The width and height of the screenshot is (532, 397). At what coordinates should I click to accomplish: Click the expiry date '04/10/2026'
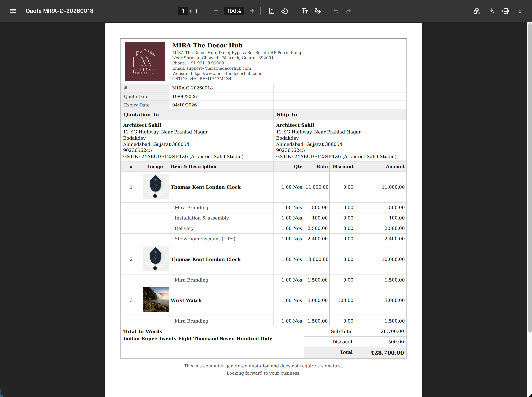[x=184, y=105]
